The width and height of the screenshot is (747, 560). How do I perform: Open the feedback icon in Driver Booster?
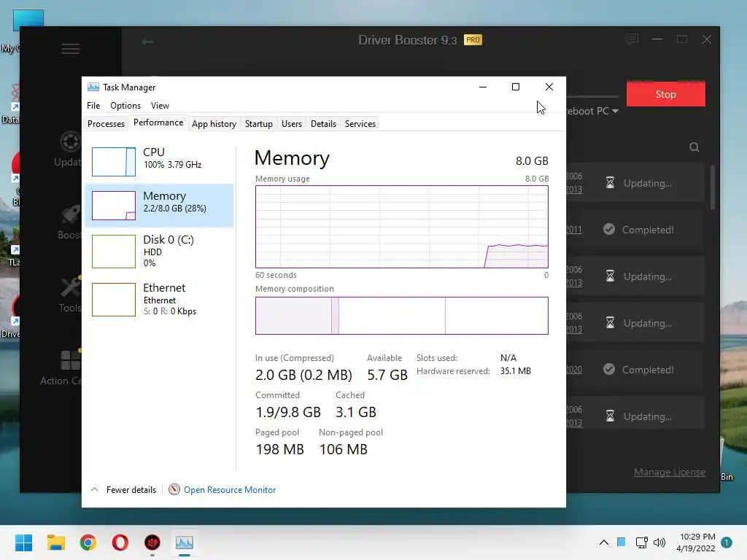point(632,39)
